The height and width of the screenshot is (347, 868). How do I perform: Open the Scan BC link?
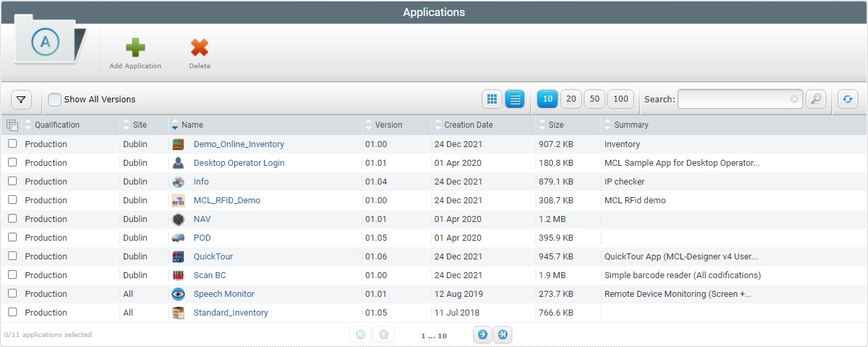point(210,275)
